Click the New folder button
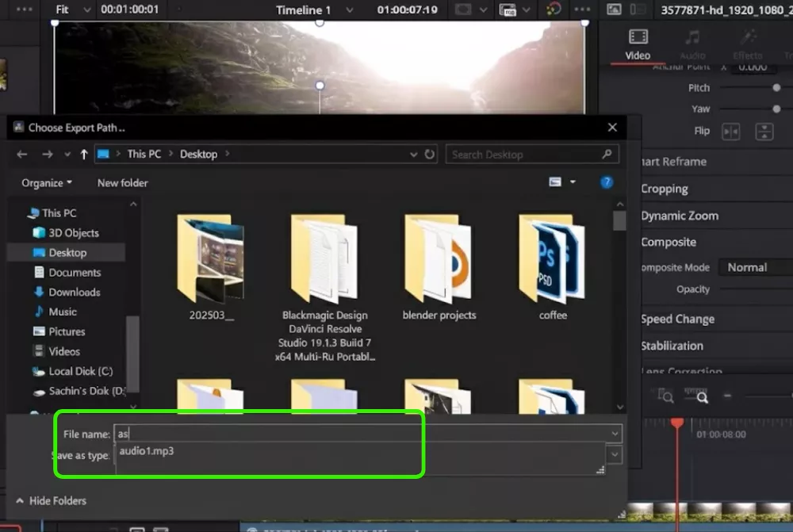Viewport: 793px width, 532px height. tap(122, 183)
